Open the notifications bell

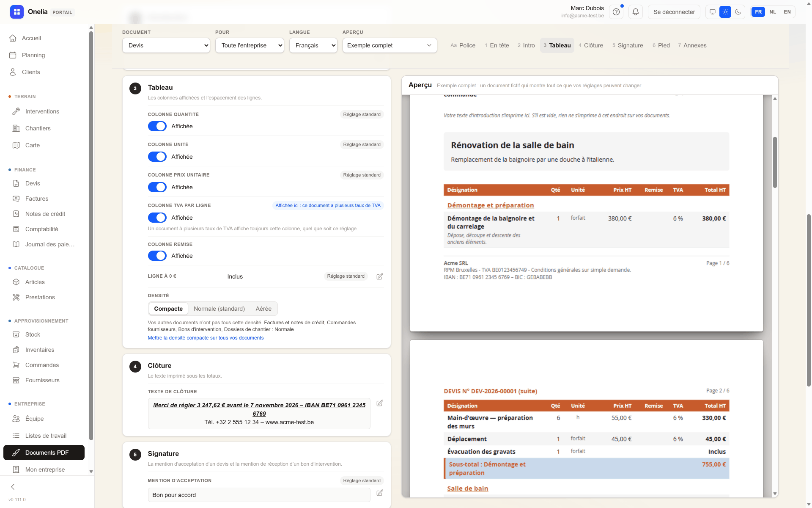635,12
